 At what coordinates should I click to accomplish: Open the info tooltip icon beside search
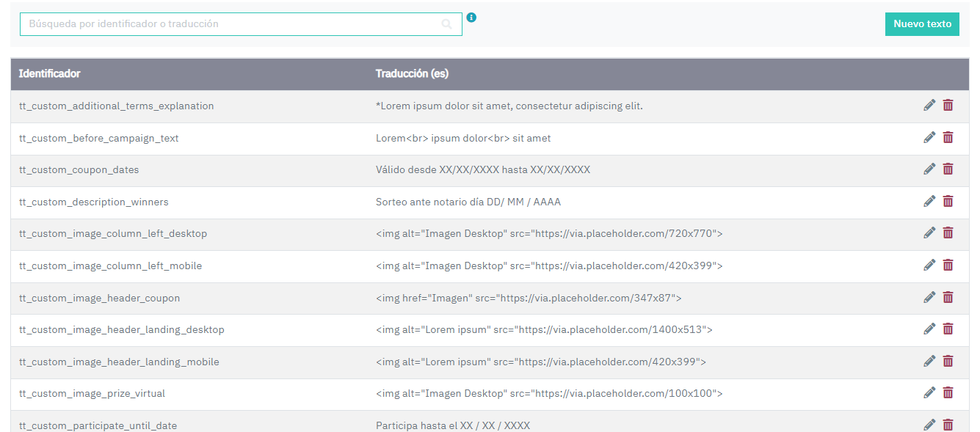point(471,17)
